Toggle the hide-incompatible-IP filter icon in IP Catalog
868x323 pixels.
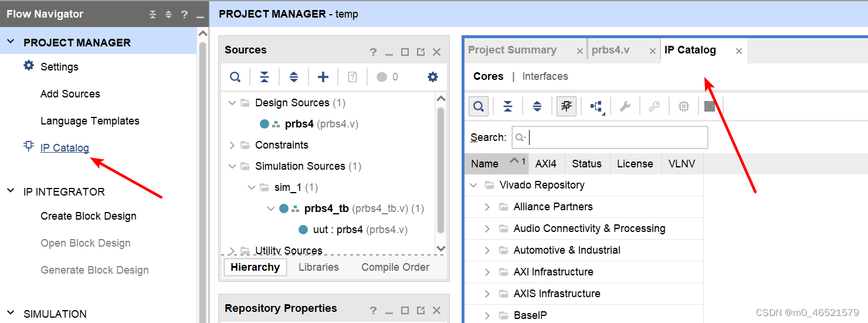567,106
